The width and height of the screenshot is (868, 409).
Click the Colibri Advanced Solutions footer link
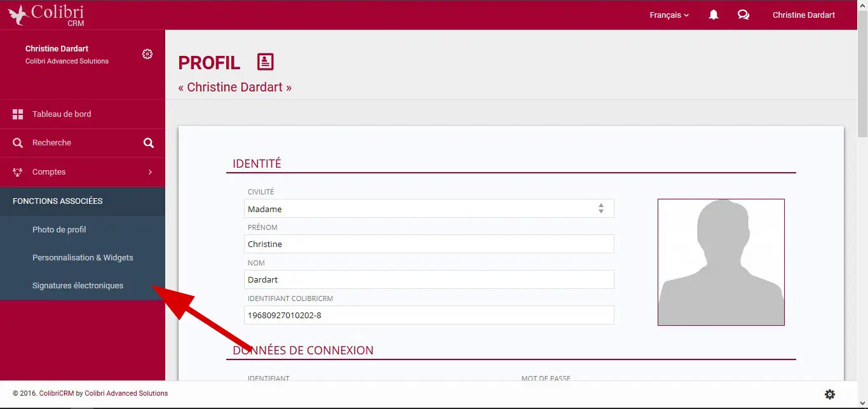(126, 393)
